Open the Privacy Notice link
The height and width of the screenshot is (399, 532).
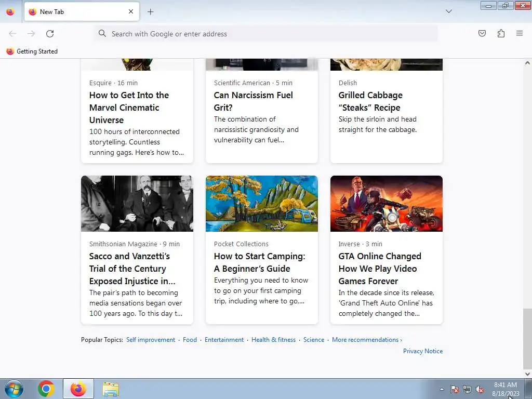point(423,351)
